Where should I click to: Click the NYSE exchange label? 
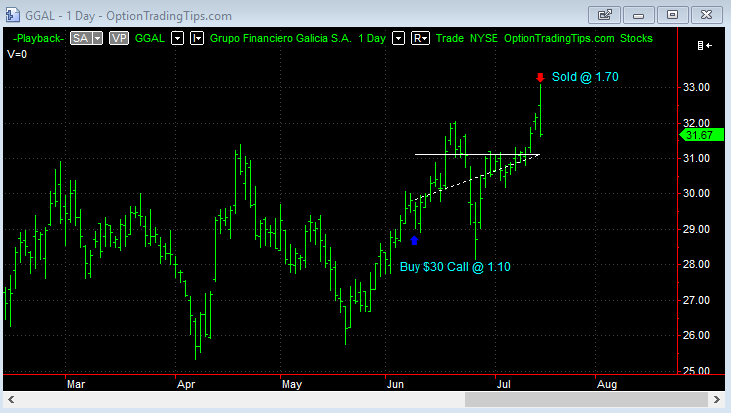(x=484, y=38)
